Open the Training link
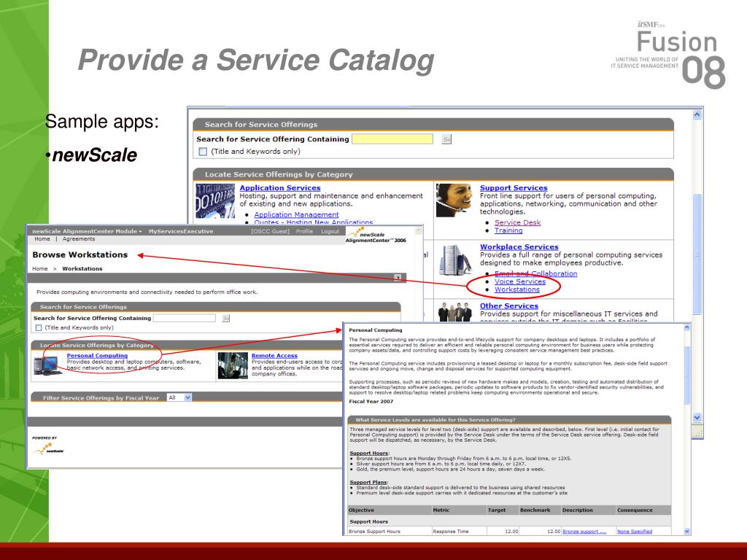Image resolution: width=747 pixels, height=560 pixels. [508, 230]
